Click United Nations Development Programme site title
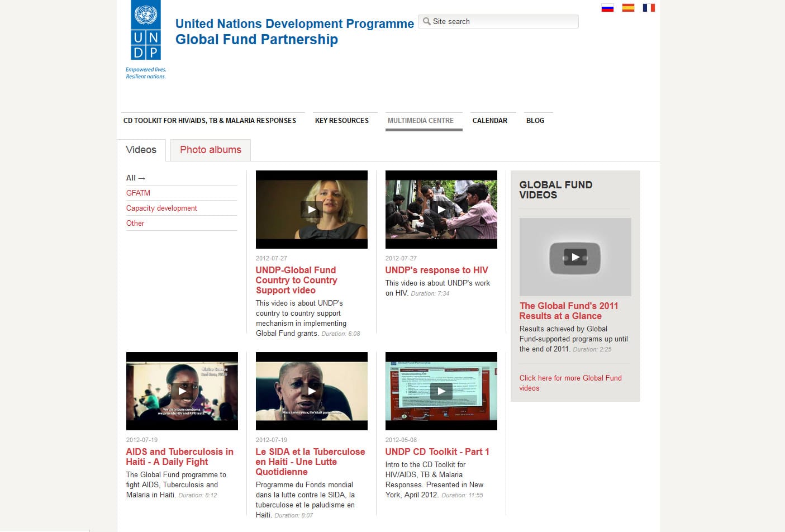The height and width of the screenshot is (532, 785). click(294, 23)
